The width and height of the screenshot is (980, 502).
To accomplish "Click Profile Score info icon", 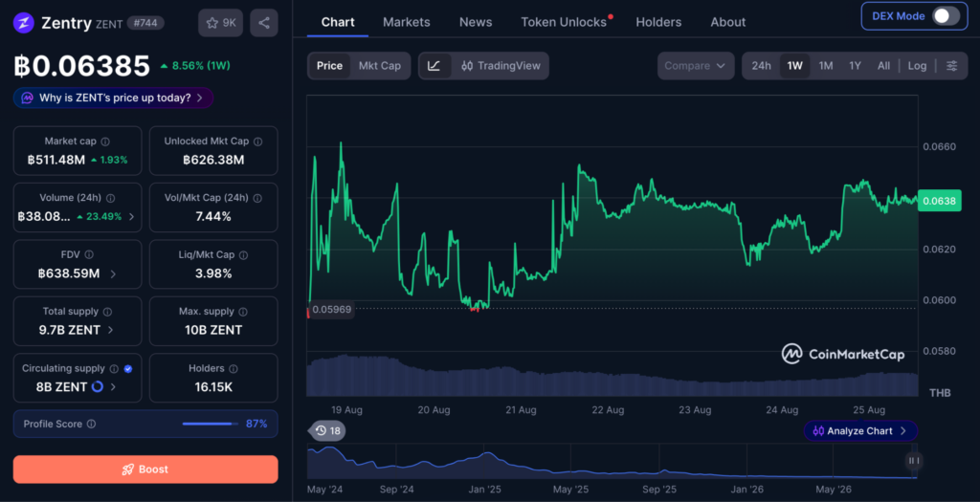I will click(91, 424).
